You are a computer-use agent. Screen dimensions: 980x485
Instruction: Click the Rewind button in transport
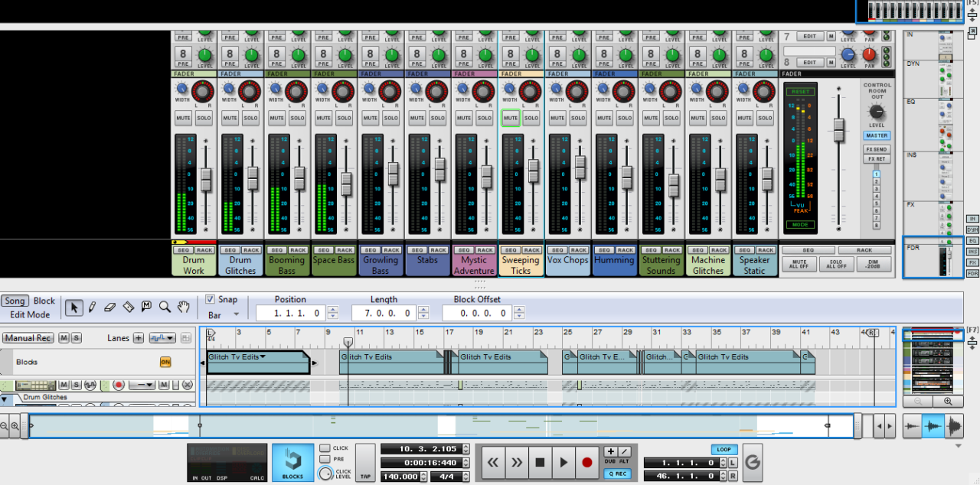pyautogui.click(x=494, y=462)
